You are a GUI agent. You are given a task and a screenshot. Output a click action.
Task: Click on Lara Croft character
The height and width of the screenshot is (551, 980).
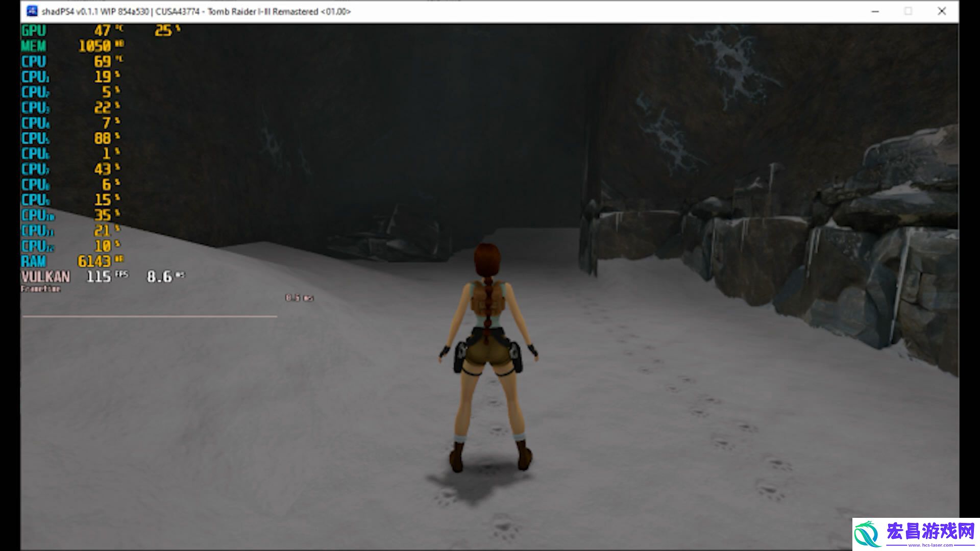(x=488, y=357)
